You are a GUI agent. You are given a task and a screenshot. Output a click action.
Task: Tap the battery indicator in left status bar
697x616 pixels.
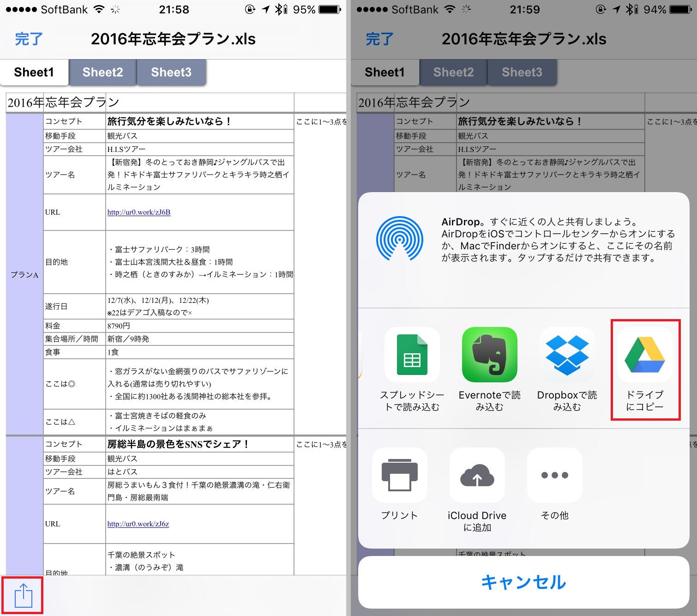coord(330,10)
